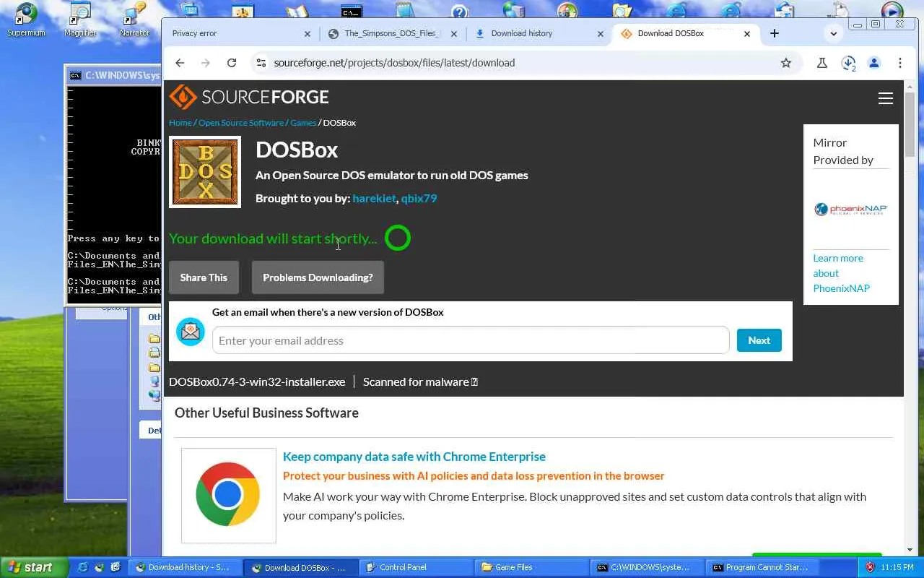The height and width of the screenshot is (578, 924).
Task: Click the DOSBox0.74-3-win32-installer.exe filename
Action: pyautogui.click(x=257, y=381)
